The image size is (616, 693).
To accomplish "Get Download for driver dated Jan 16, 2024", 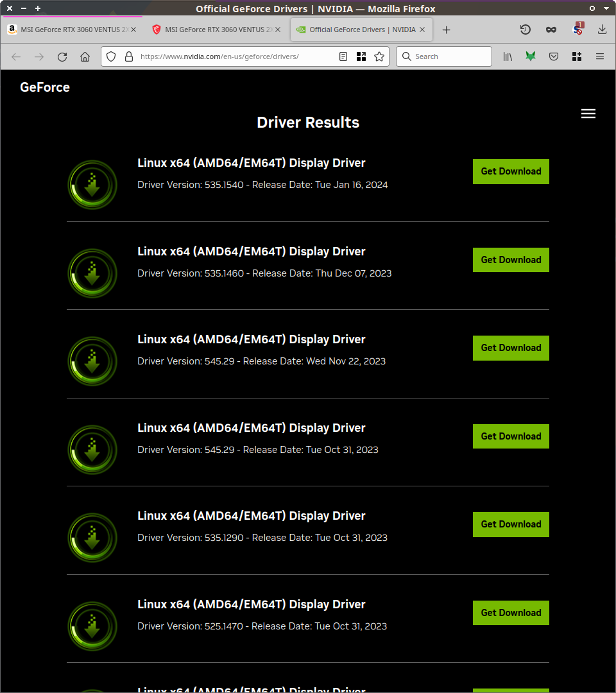I will click(511, 171).
